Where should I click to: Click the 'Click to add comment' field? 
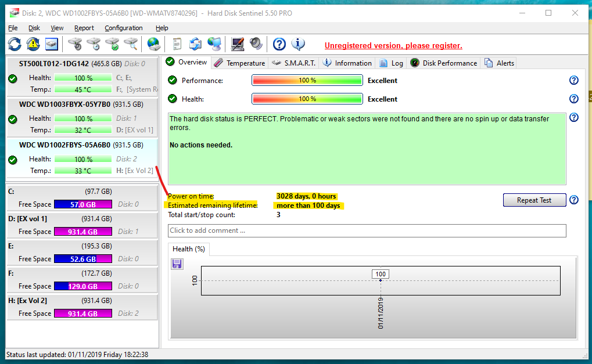(367, 231)
